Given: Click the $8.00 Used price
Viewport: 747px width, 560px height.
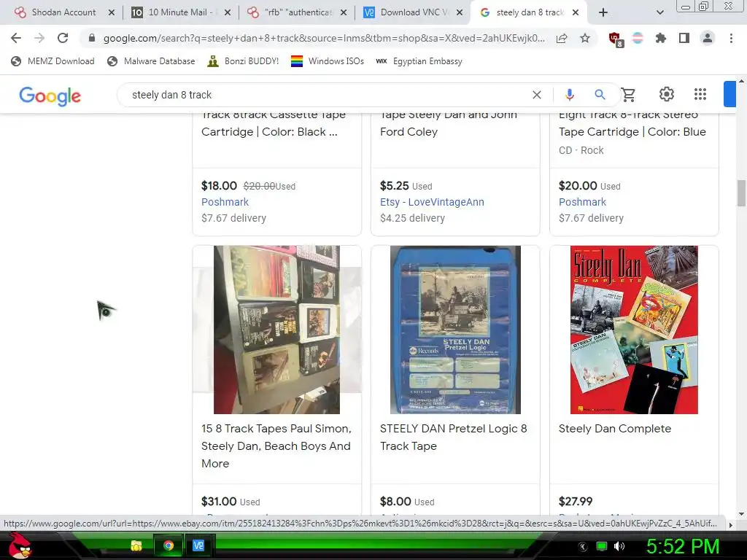Looking at the screenshot, I should [407, 502].
